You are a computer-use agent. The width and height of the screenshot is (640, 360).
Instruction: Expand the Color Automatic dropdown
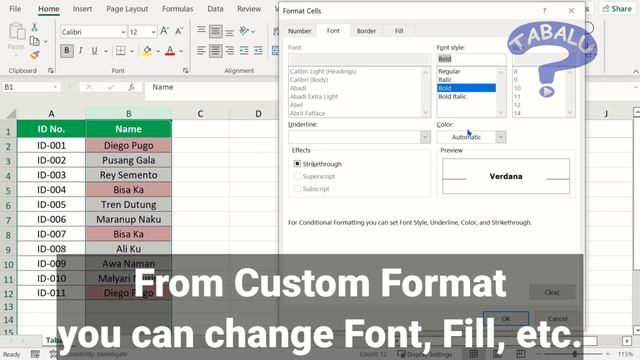coord(501,137)
